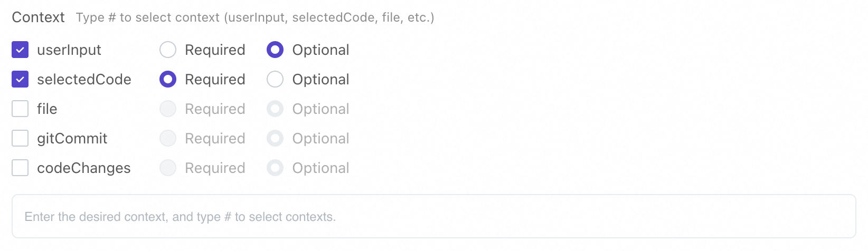
Task: Set userInput to Required
Action: (x=168, y=50)
